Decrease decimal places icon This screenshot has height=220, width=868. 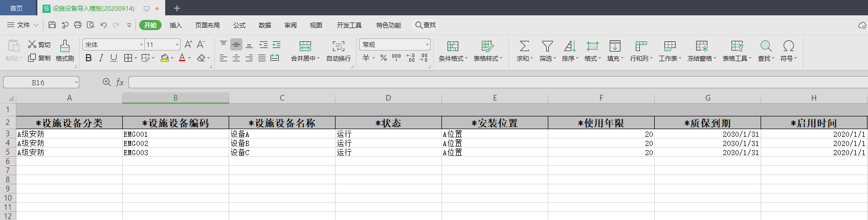tap(424, 58)
